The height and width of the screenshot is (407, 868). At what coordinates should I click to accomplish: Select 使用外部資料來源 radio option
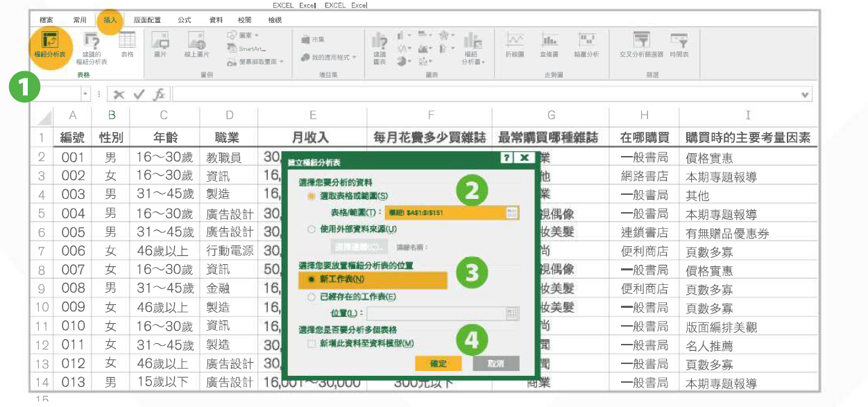(x=310, y=229)
